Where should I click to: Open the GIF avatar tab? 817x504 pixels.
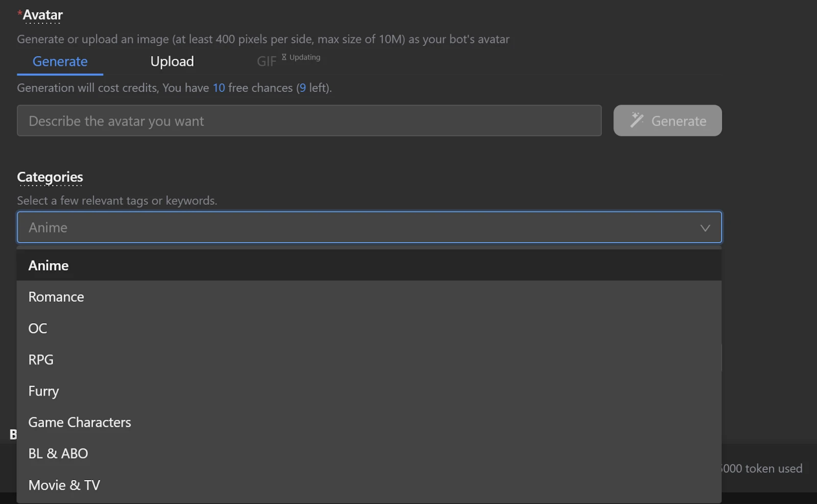(266, 61)
